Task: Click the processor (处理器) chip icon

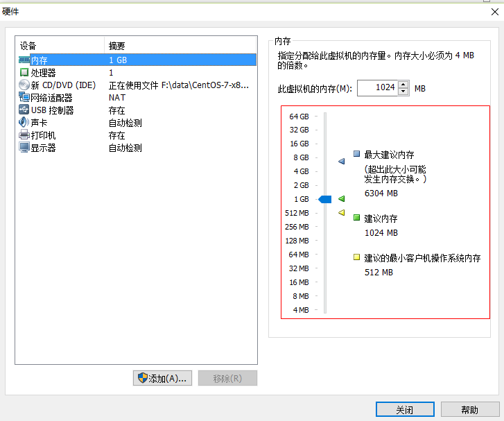Action: (24, 73)
